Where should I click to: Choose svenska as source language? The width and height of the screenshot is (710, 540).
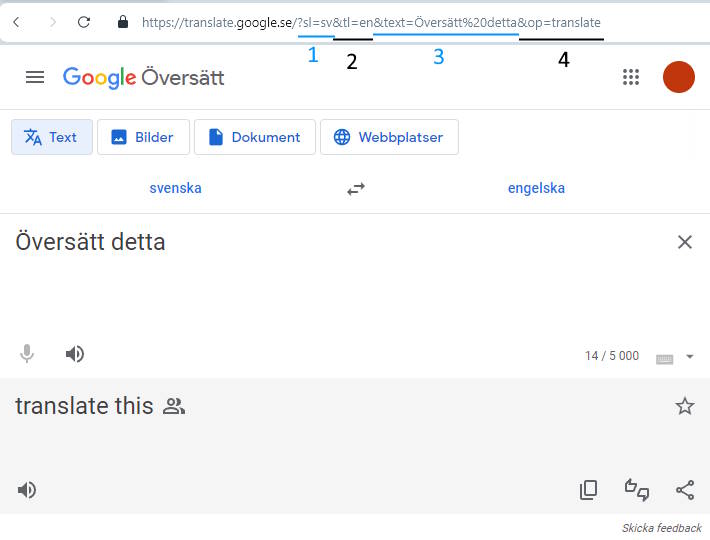click(x=176, y=188)
